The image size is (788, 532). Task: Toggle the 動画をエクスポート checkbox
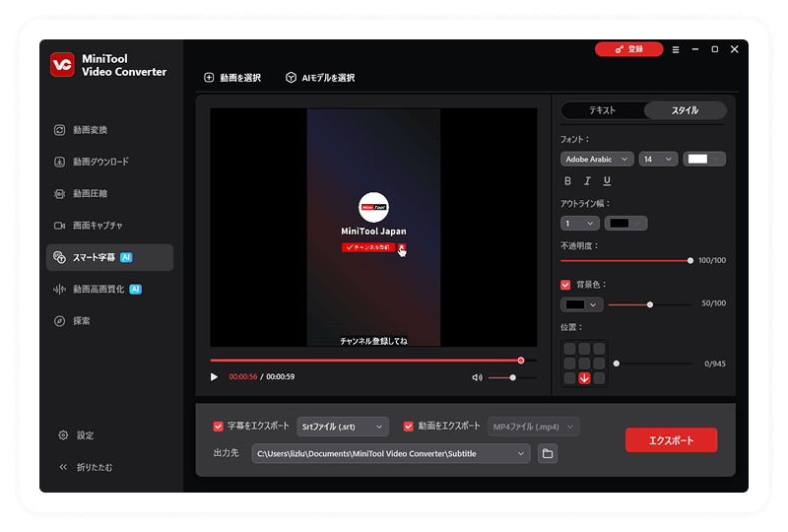click(408, 427)
